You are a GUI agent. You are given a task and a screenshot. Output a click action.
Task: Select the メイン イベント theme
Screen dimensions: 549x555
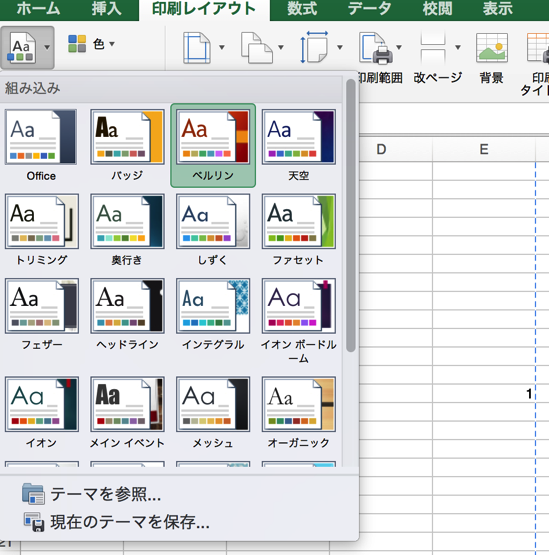127,413
